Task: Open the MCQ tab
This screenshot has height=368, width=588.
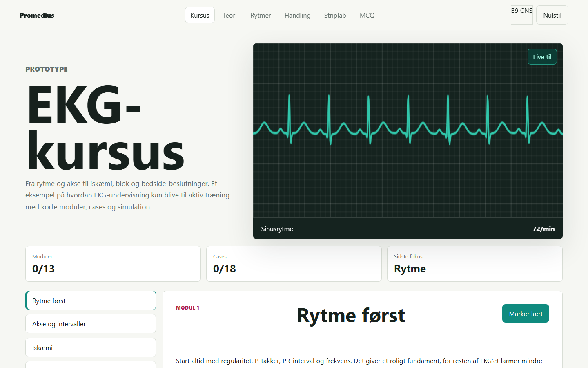Action: click(x=367, y=15)
